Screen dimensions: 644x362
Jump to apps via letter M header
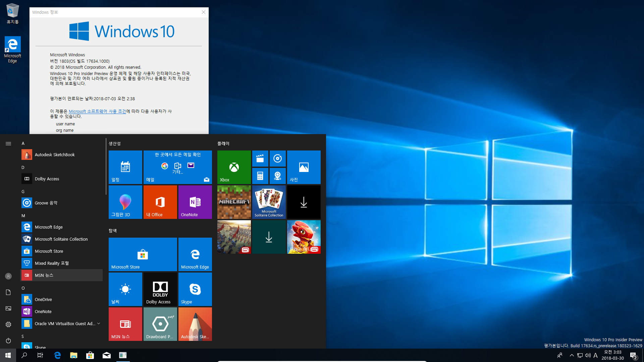click(x=23, y=216)
